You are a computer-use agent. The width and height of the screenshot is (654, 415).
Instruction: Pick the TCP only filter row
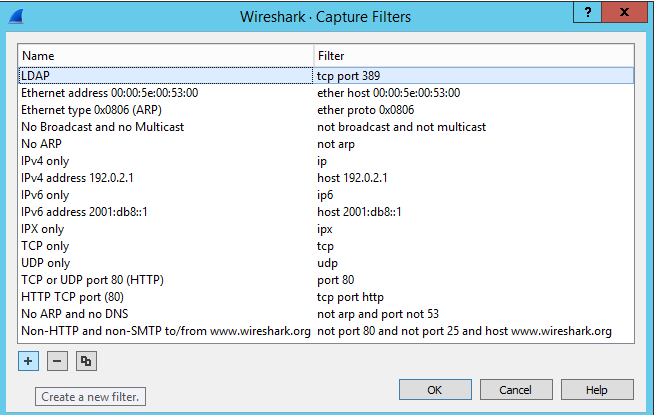45,246
